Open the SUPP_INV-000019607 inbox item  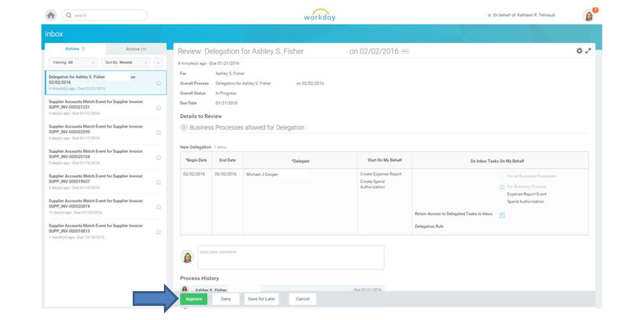pyautogui.click(x=106, y=182)
